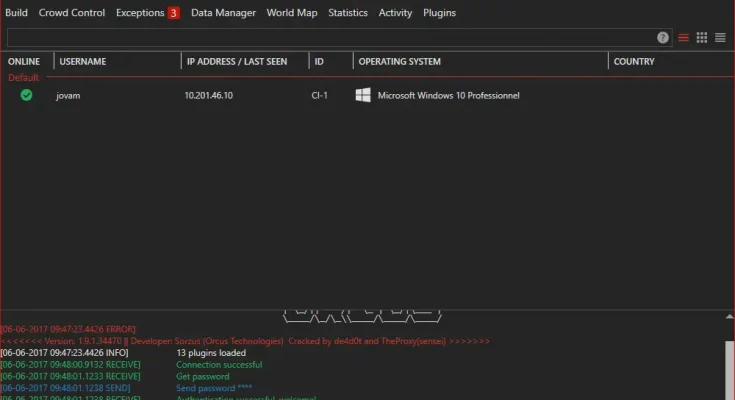Open the Build menu
Viewport: 735px width, 400px height.
coord(16,13)
